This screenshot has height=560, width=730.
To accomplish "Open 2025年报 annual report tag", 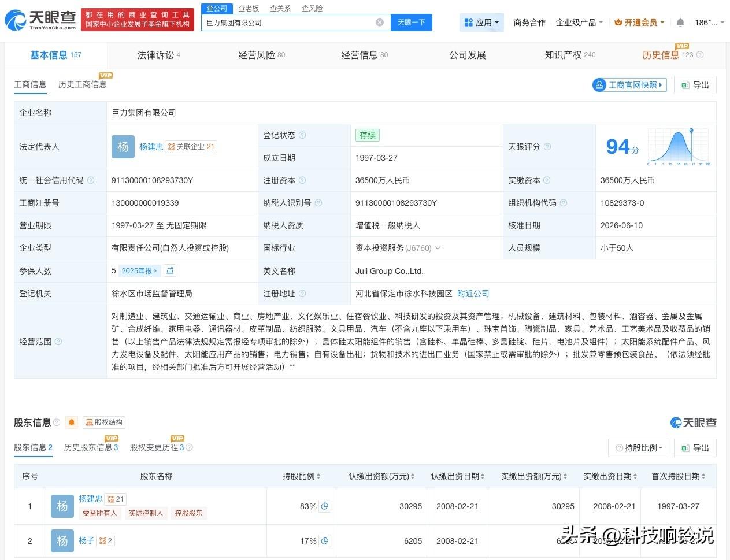I will tap(139, 270).
